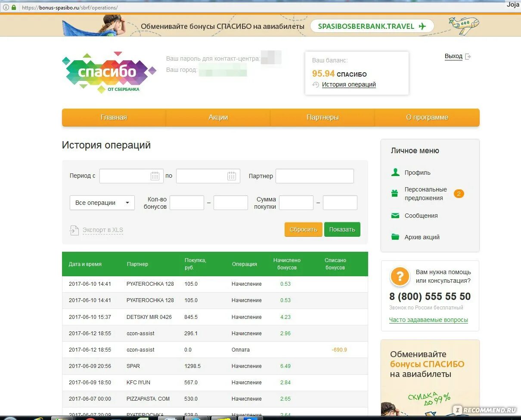Click the -690.9 written-off bonus value
Viewport: 521px width, 420px height.
pos(339,350)
